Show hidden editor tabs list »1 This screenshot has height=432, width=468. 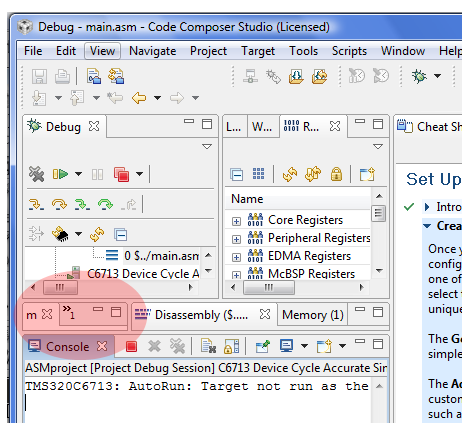69,312
